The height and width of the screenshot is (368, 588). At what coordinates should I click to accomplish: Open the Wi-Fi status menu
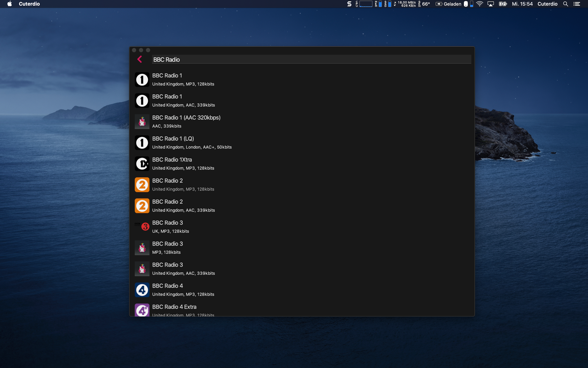(x=479, y=4)
